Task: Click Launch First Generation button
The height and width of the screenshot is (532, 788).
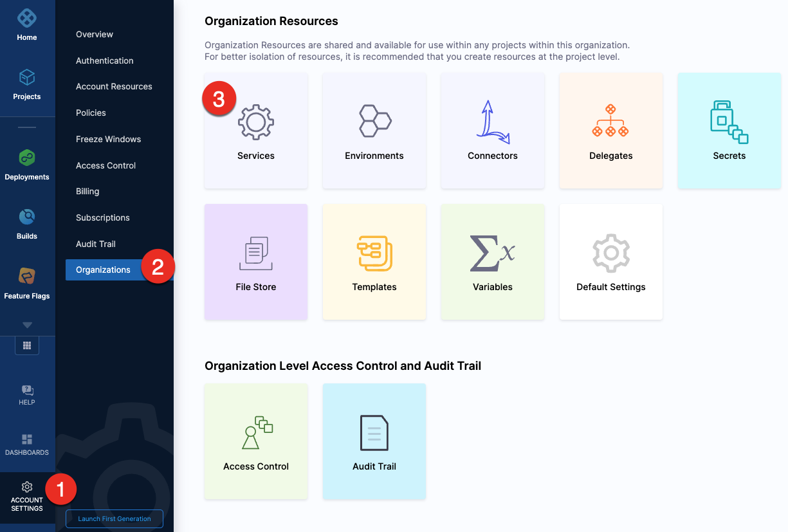Action: pyautogui.click(x=115, y=518)
